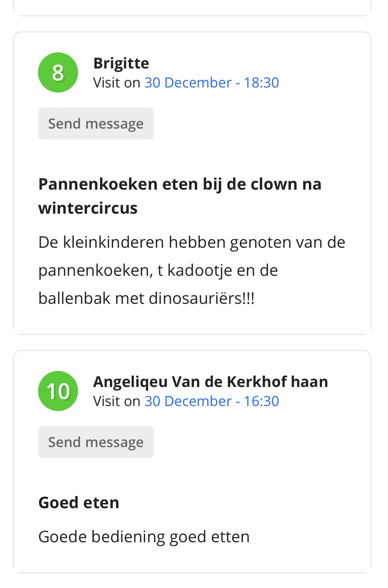Click review text 'Goede bediening goed etten'
Image resolution: width=388 pixels, height=588 pixels.
pos(144,537)
